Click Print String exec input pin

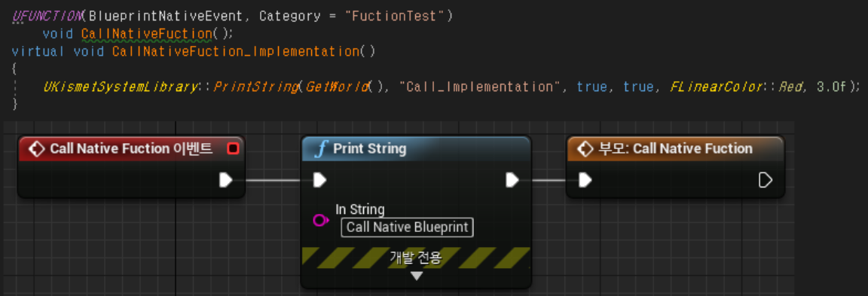[319, 180]
